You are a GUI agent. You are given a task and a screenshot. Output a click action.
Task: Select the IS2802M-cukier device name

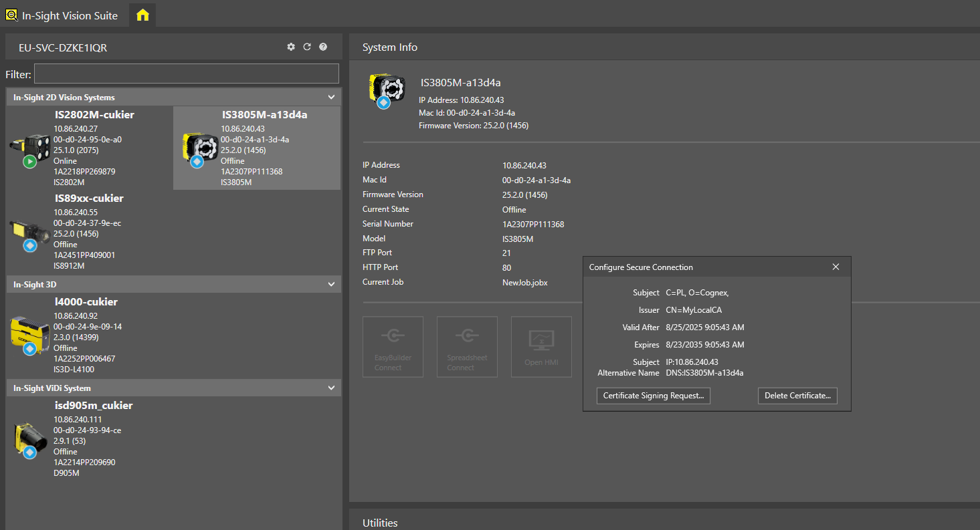pos(94,115)
